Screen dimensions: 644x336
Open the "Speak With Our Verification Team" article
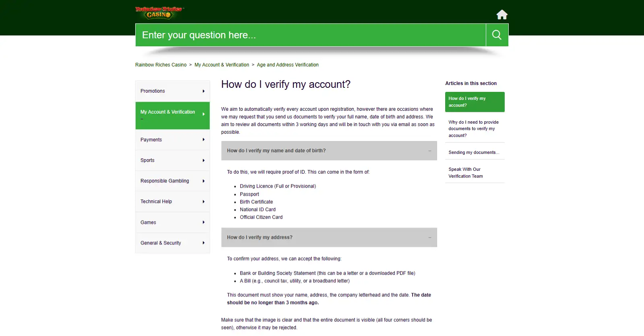point(475,173)
